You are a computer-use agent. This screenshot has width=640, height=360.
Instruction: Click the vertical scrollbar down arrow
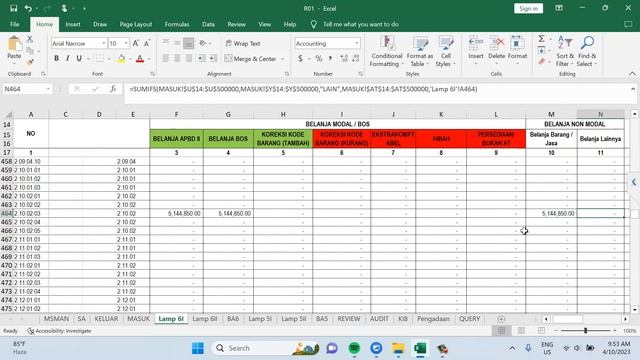(634, 309)
